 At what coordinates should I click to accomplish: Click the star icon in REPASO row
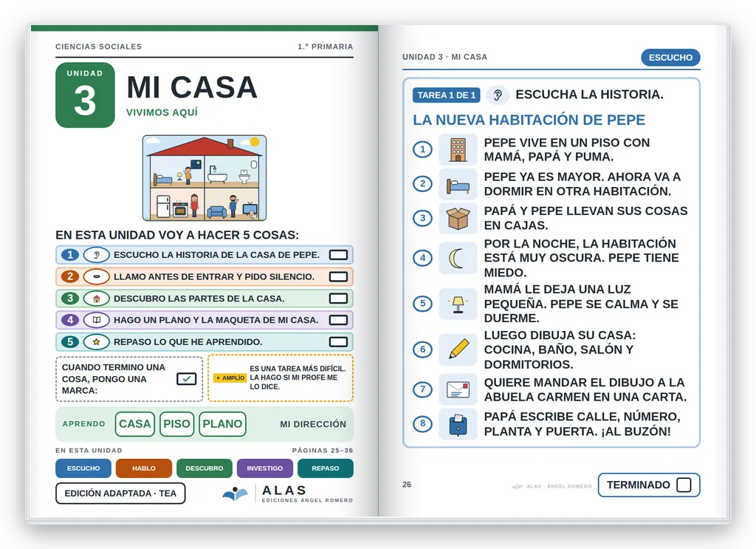[97, 342]
